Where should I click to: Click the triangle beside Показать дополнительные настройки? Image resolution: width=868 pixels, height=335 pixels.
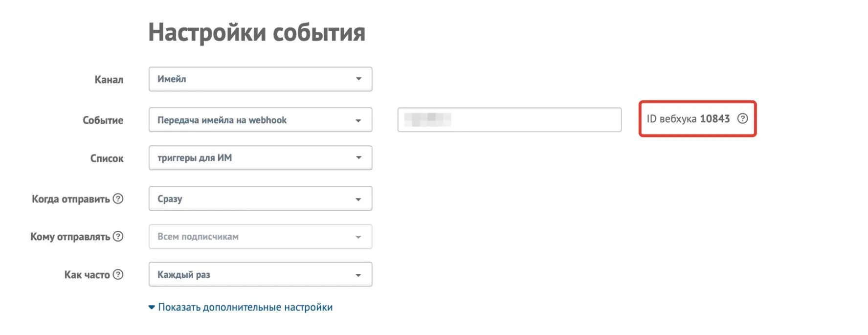(x=152, y=307)
